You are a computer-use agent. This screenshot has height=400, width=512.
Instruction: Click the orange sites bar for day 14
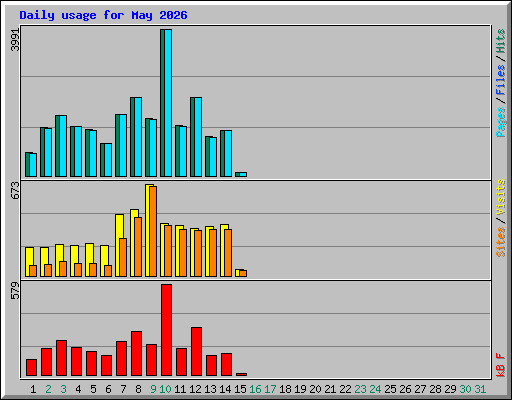(228, 253)
